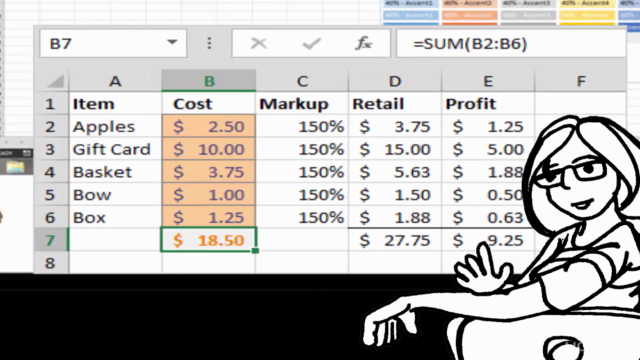Screen dimensions: 640x360
Task: Click the "Box" cell in column A
Action: (x=116, y=218)
